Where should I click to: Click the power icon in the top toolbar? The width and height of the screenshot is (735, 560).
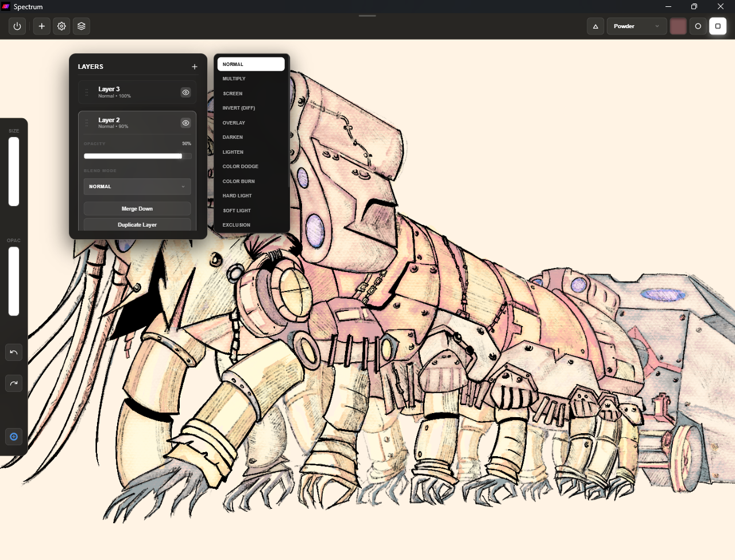pyautogui.click(x=17, y=26)
